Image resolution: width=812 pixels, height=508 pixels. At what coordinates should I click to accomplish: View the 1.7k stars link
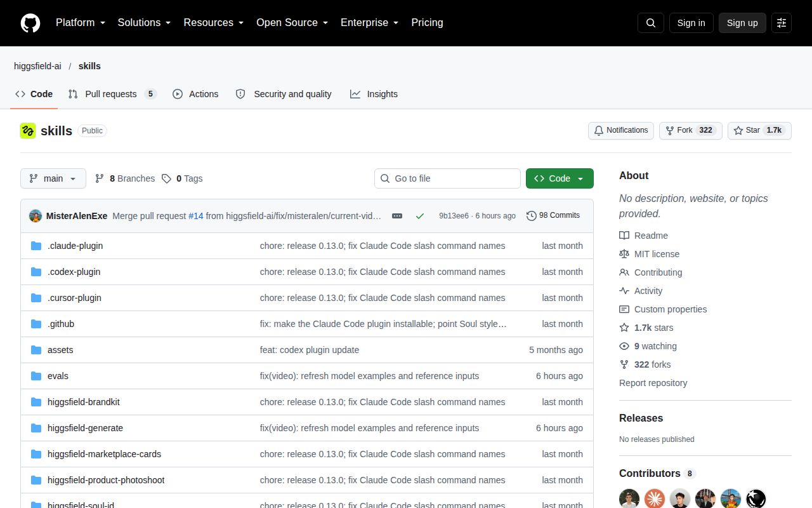pos(646,328)
